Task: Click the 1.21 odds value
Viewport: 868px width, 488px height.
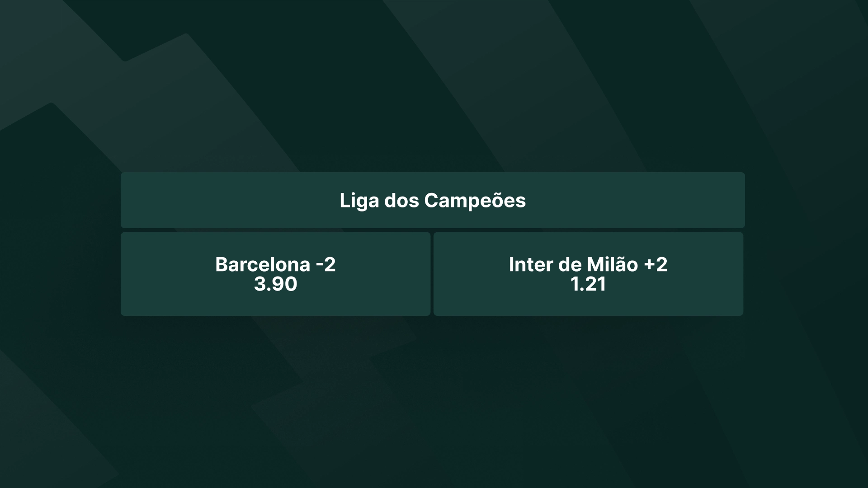Action: coord(588,284)
